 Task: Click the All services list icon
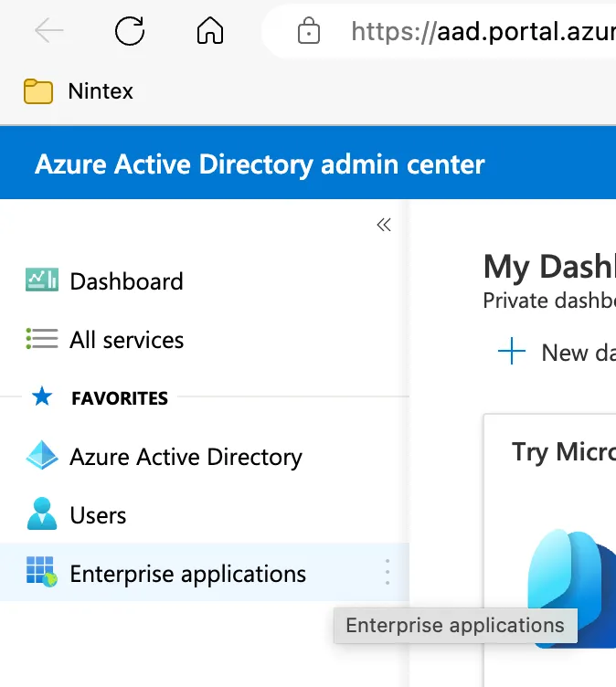pos(42,339)
